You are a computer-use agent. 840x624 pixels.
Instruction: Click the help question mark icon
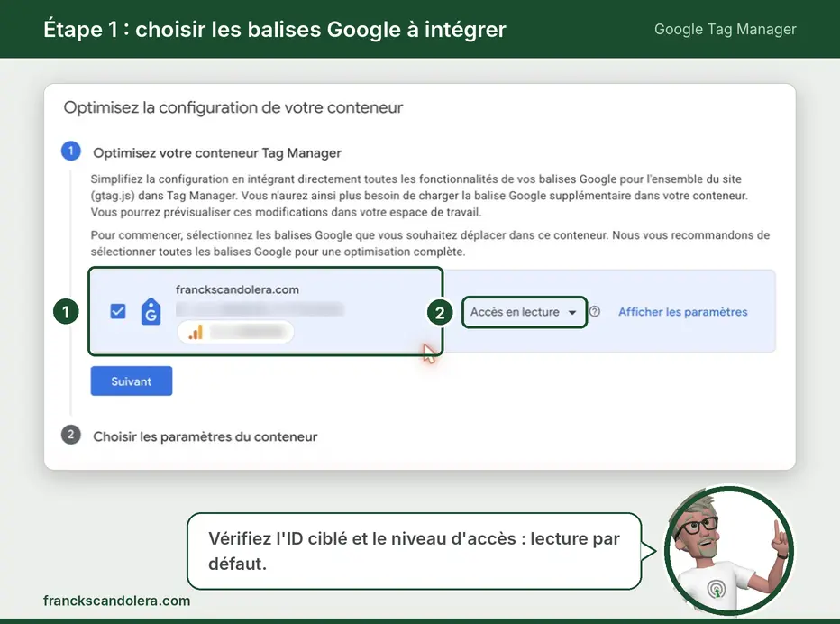pyautogui.click(x=595, y=311)
